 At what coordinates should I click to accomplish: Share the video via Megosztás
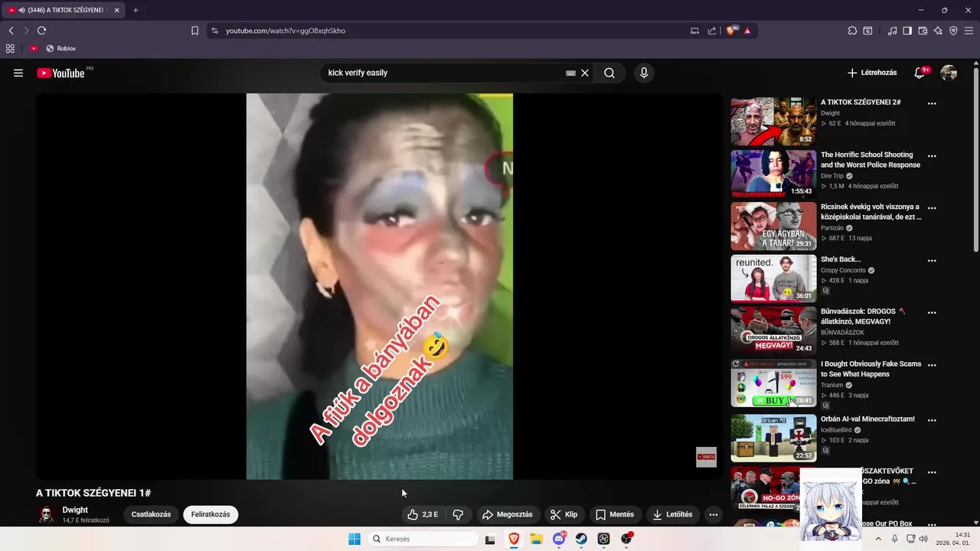tap(507, 514)
